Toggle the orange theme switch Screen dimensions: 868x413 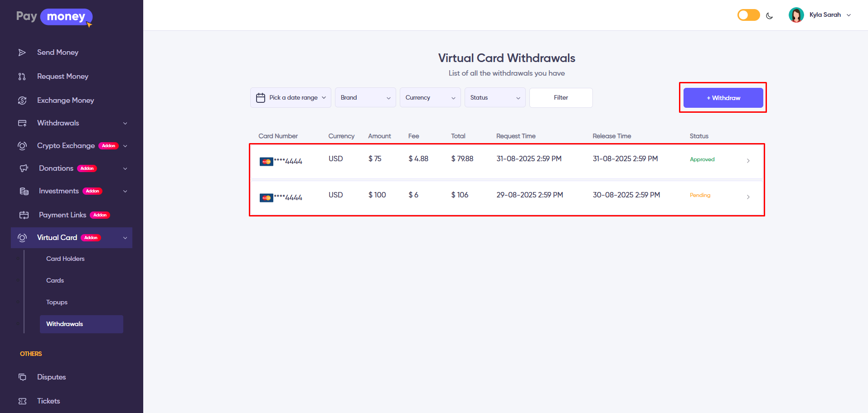point(748,15)
